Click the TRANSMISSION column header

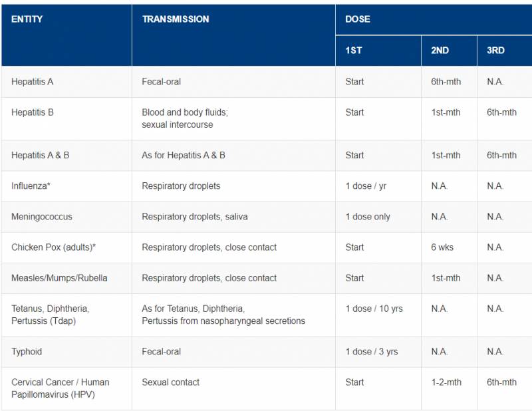pos(176,19)
